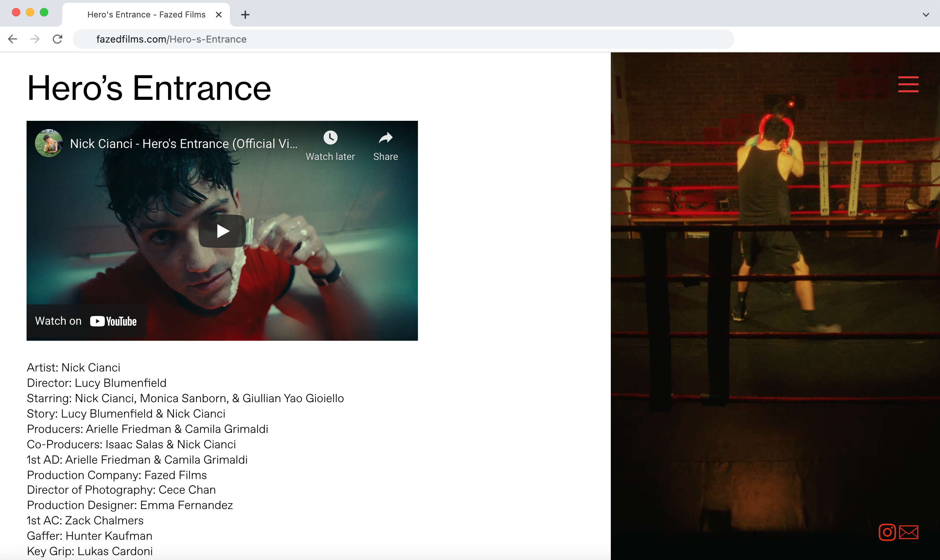Click the Share arrow icon
This screenshot has height=560, width=940.
(385, 138)
